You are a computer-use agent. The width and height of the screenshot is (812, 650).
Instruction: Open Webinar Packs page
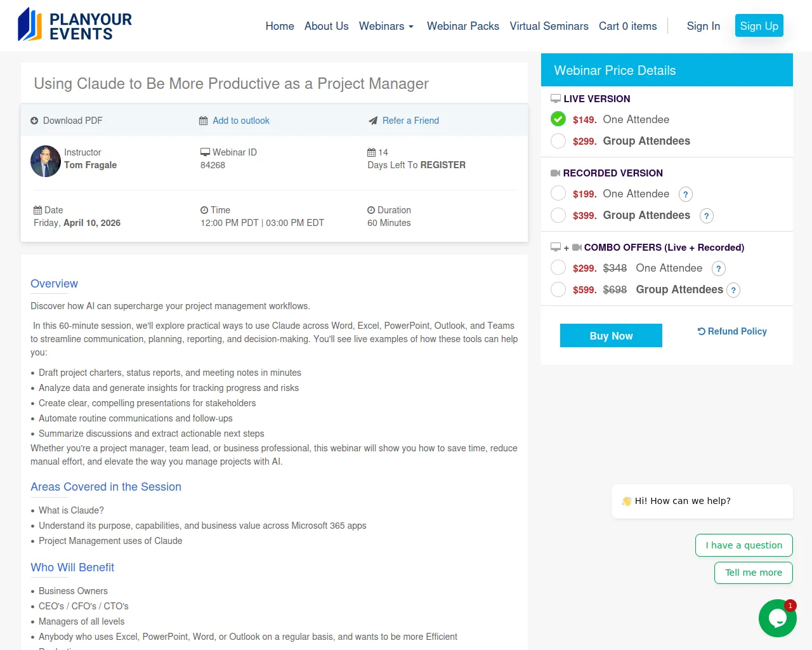[463, 26]
